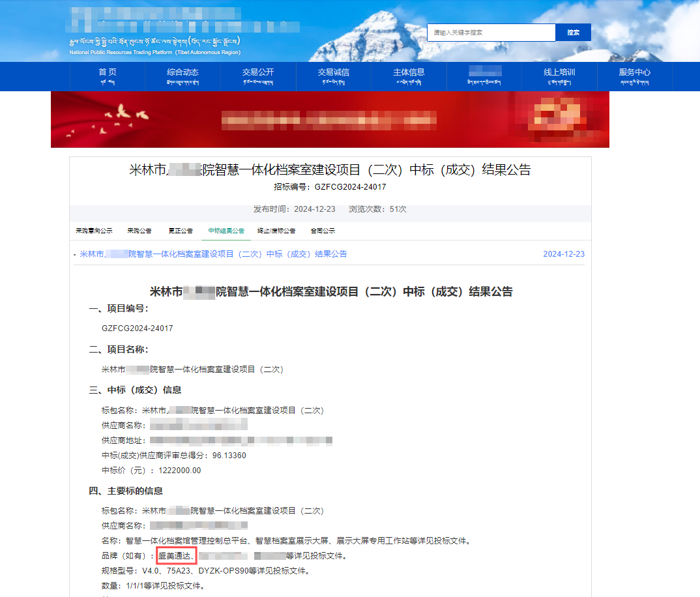Open the 首页 home menu
The height and width of the screenshot is (597, 700).
[x=108, y=76]
